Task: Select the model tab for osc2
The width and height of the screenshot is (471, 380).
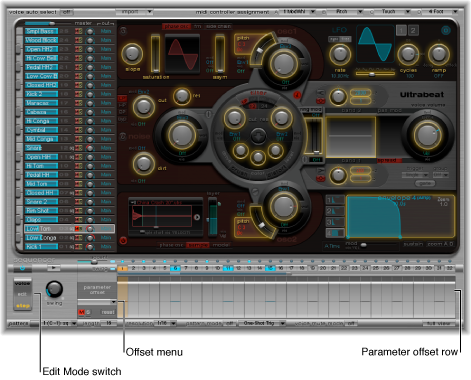Action: pos(221,245)
